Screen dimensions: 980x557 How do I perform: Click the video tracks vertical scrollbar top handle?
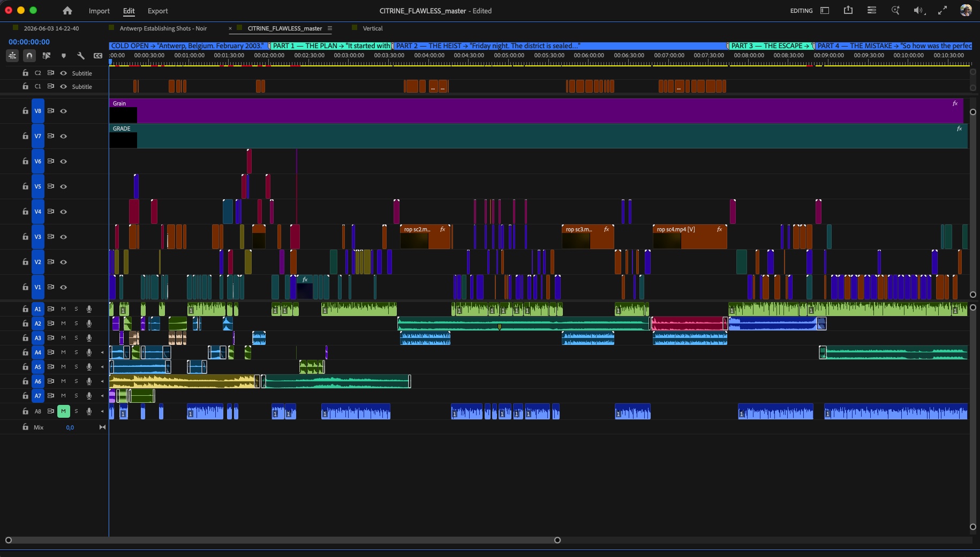click(x=973, y=112)
